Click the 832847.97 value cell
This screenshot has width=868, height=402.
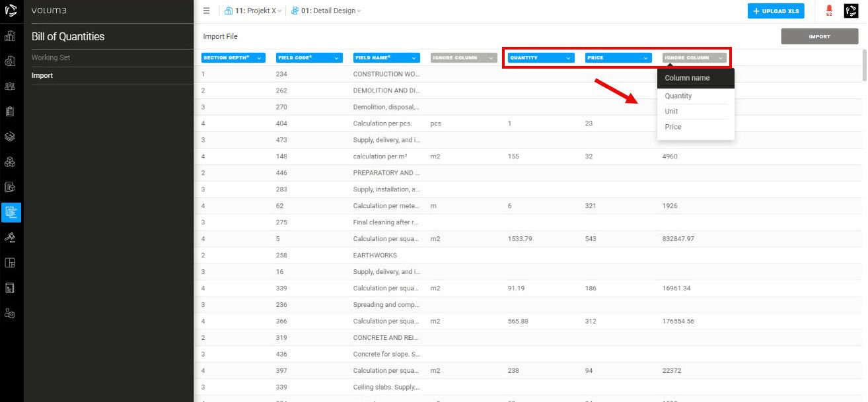[x=678, y=239]
